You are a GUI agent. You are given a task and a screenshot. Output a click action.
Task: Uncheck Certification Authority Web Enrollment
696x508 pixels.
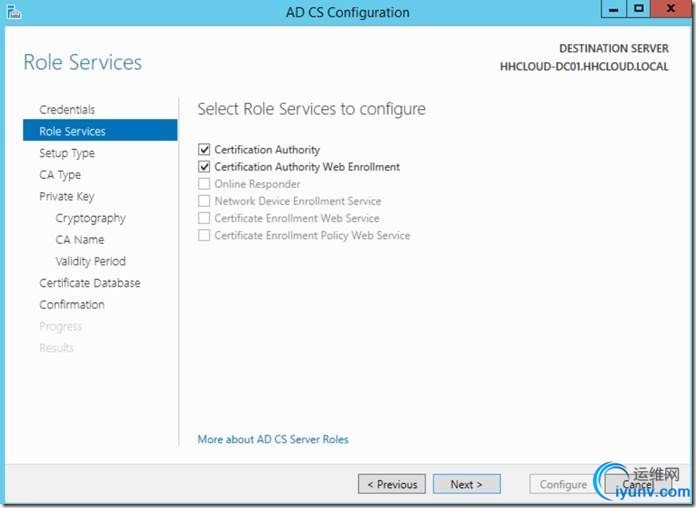pyautogui.click(x=205, y=167)
